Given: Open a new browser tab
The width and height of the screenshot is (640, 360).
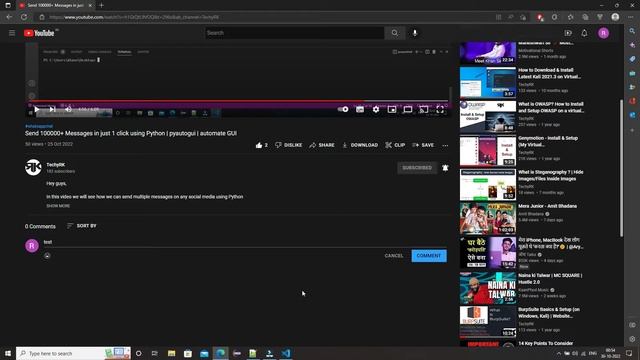Looking at the screenshot, I should click(101, 5).
